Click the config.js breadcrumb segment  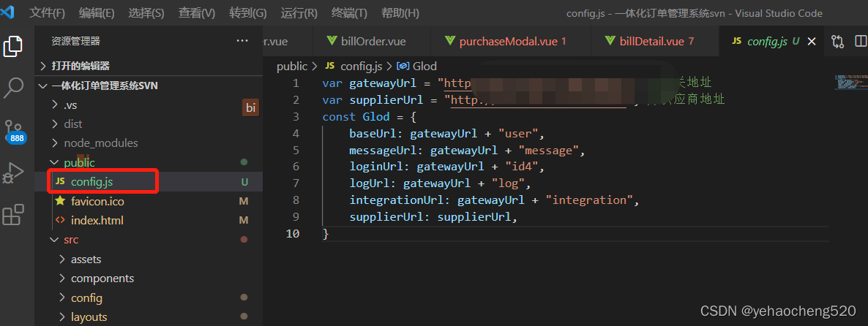pyautogui.click(x=362, y=67)
